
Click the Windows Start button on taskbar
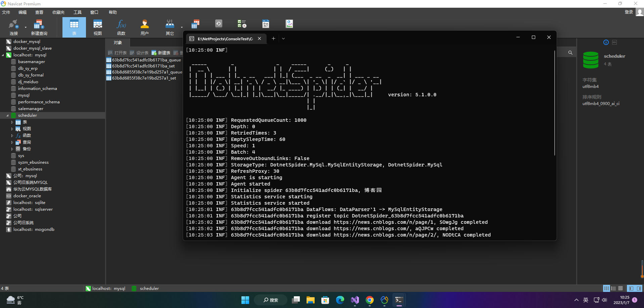click(245, 300)
